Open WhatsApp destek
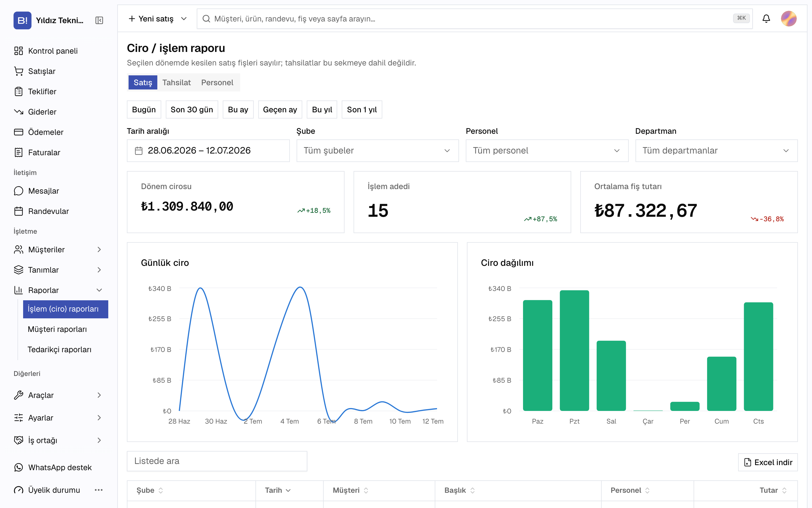Image resolution: width=812 pixels, height=508 pixels. (53, 467)
